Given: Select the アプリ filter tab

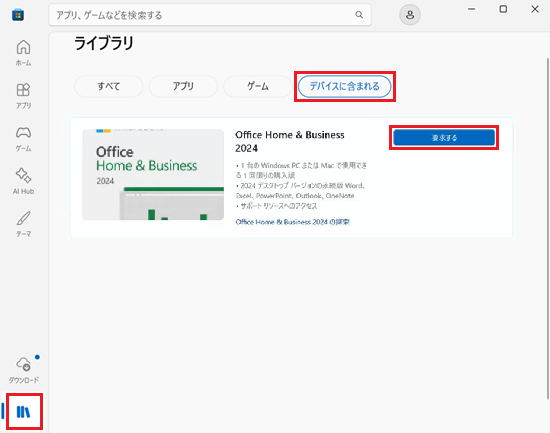Looking at the screenshot, I should pyautogui.click(x=183, y=86).
